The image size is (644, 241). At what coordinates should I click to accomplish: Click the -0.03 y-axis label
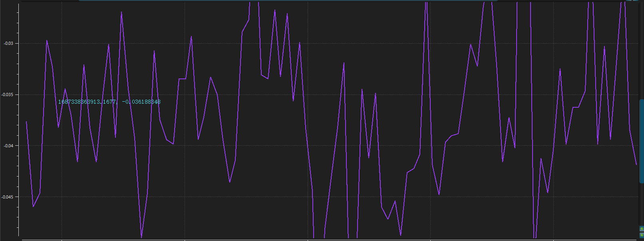[8, 43]
